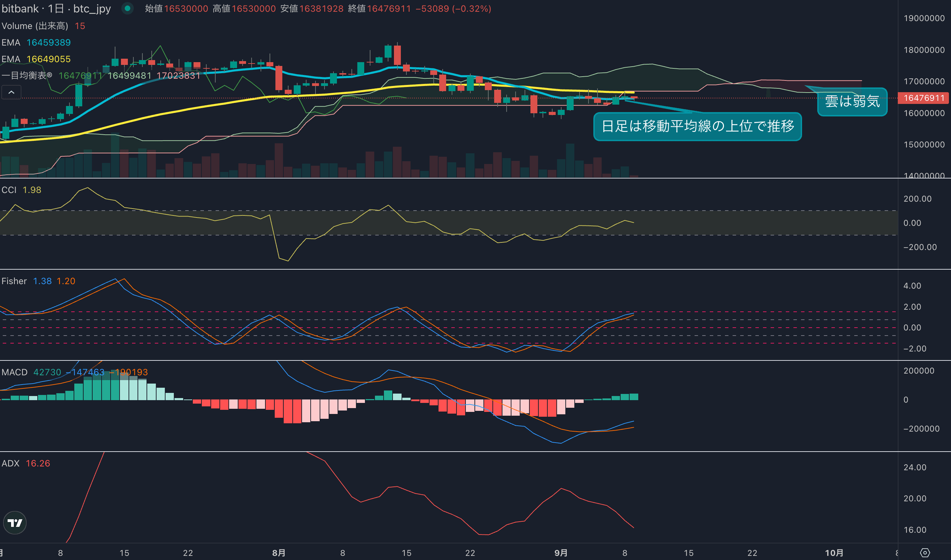Click the 10月 time axis label
The width and height of the screenshot is (951, 560).
point(834,553)
